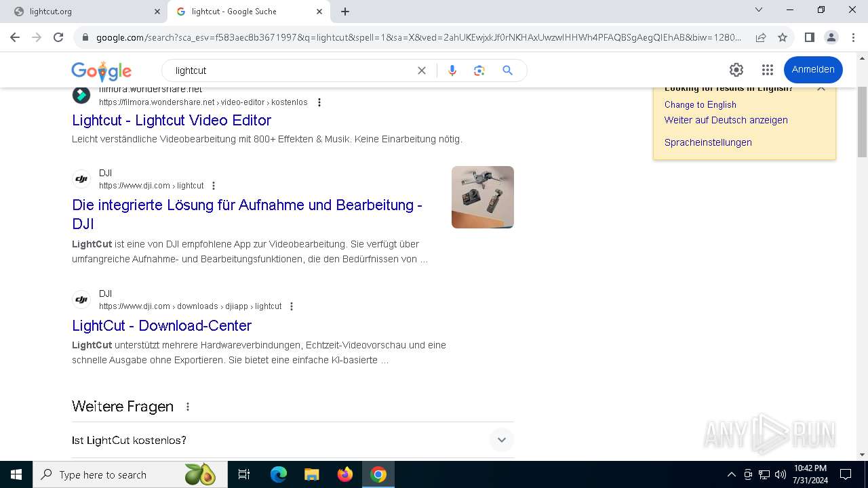Open the Windows notification center
This screenshot has width=868, height=488.
click(846, 474)
